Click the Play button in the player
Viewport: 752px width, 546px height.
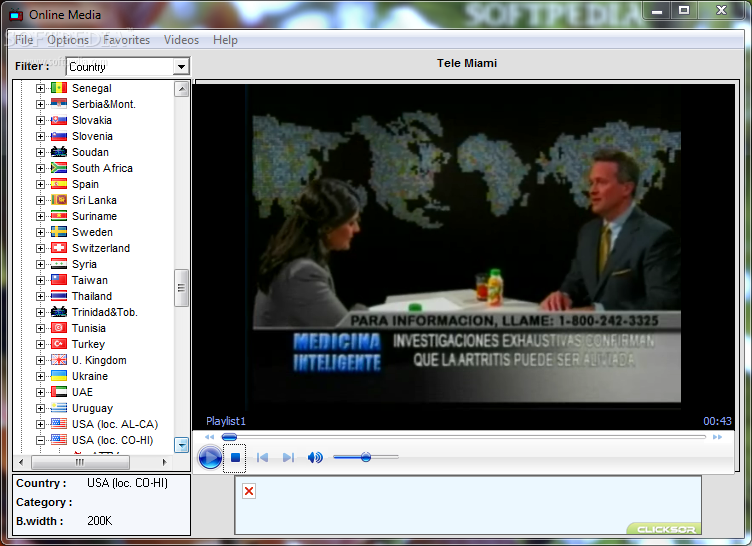pyautogui.click(x=210, y=458)
